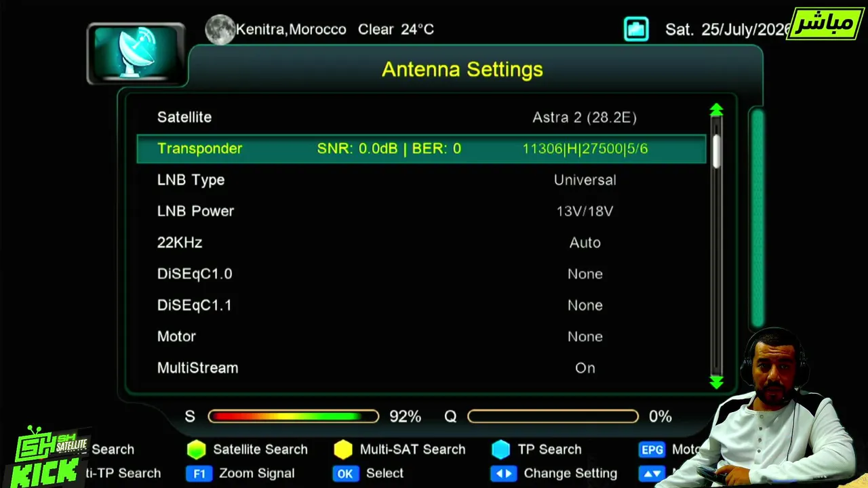Viewport: 868px width, 488px height.
Task: Select the 'DiSEqC1.0' row label
Action: click(x=195, y=274)
